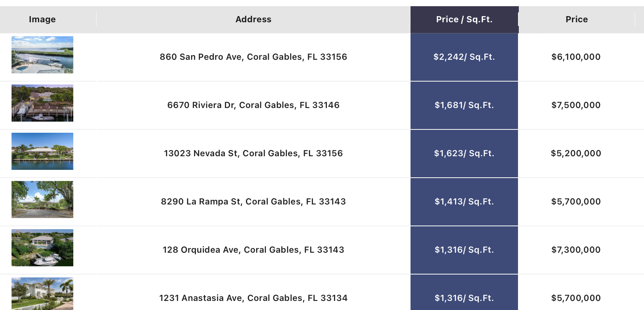Select the $1,623/ Sq.Ft. cell
This screenshot has height=310, width=644.
(x=464, y=153)
